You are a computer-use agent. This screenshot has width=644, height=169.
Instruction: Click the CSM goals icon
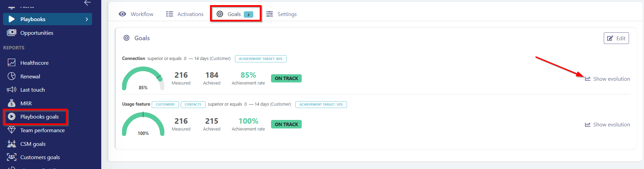coord(12,144)
